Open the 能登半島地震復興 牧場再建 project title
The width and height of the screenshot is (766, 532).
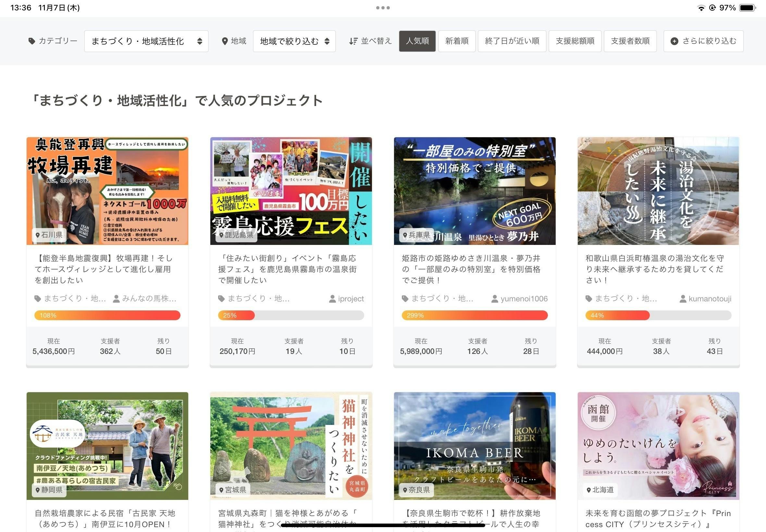point(104,269)
